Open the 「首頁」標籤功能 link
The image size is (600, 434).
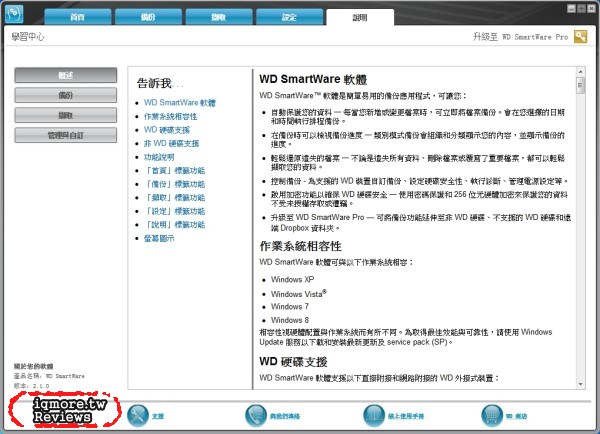pos(174,170)
